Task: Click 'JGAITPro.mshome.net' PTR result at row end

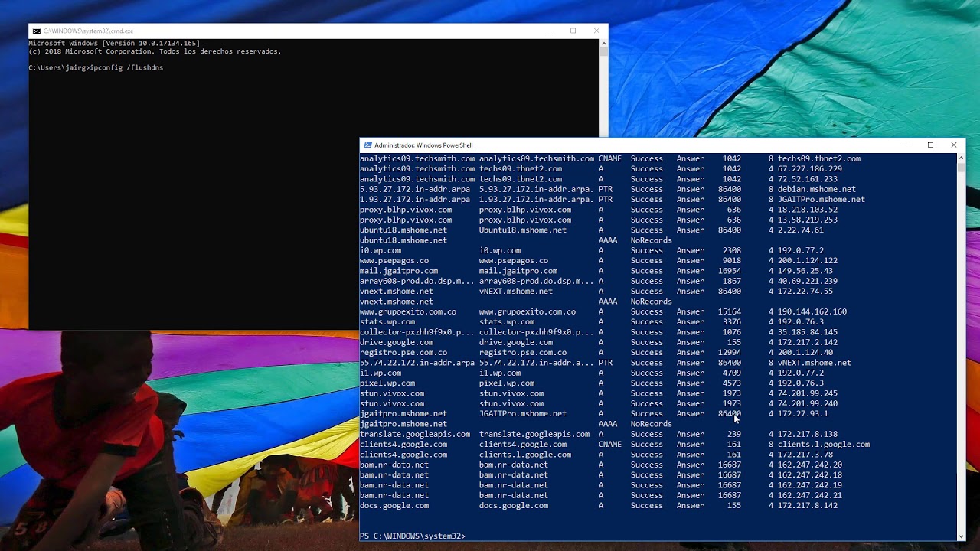Action: (x=822, y=200)
